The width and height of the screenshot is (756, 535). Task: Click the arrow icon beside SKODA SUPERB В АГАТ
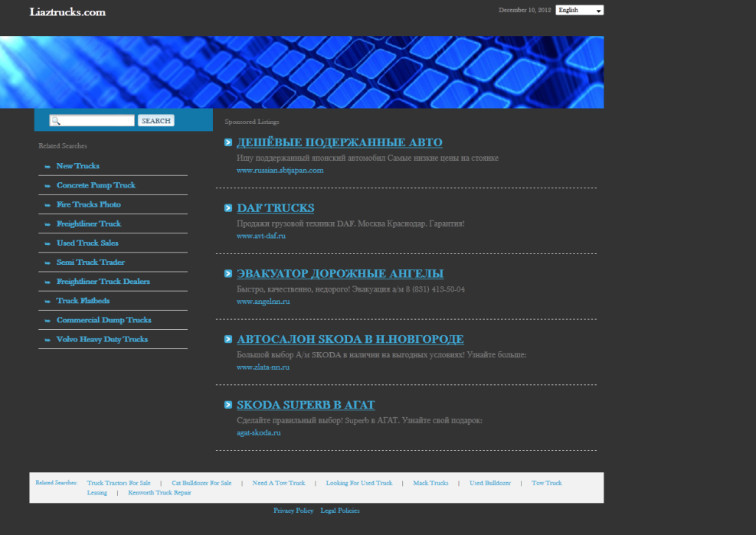click(x=227, y=404)
